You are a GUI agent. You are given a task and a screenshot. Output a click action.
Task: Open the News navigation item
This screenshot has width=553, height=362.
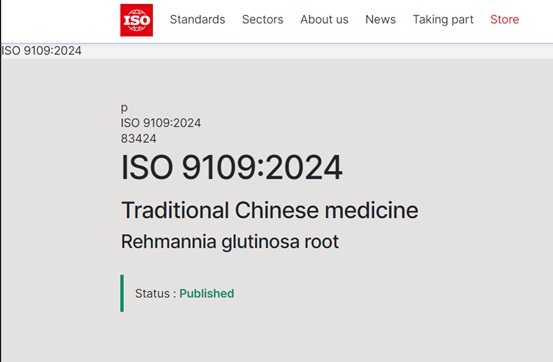click(x=381, y=19)
